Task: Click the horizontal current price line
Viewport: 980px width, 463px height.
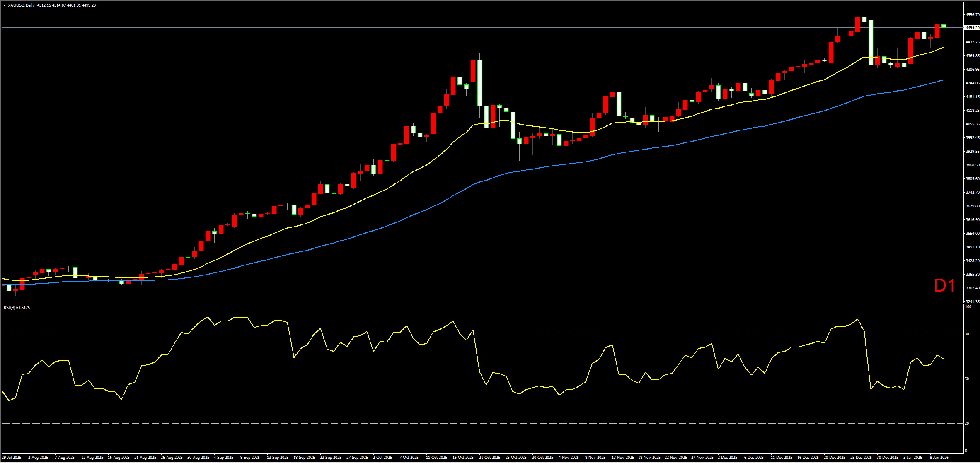Action: [x=414, y=28]
